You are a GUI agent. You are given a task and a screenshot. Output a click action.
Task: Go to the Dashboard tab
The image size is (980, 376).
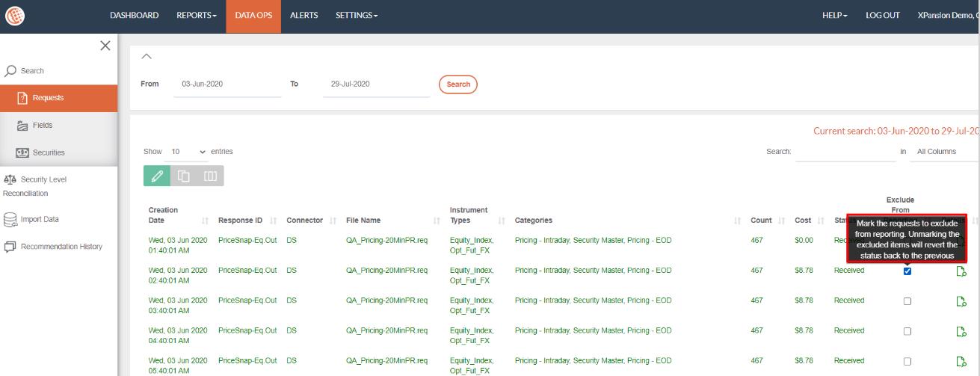pos(135,16)
